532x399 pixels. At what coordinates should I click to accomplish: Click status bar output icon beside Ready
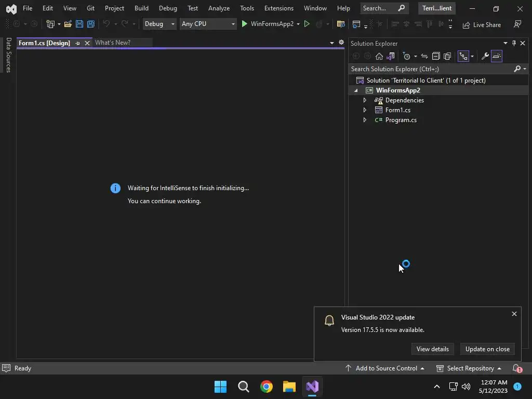(6, 368)
